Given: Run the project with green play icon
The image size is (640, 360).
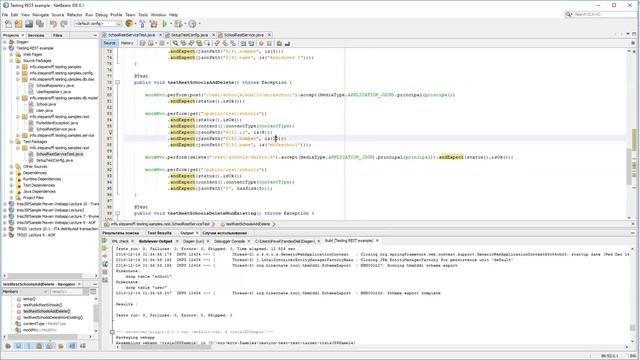Looking at the screenshot, I should (x=165, y=24).
